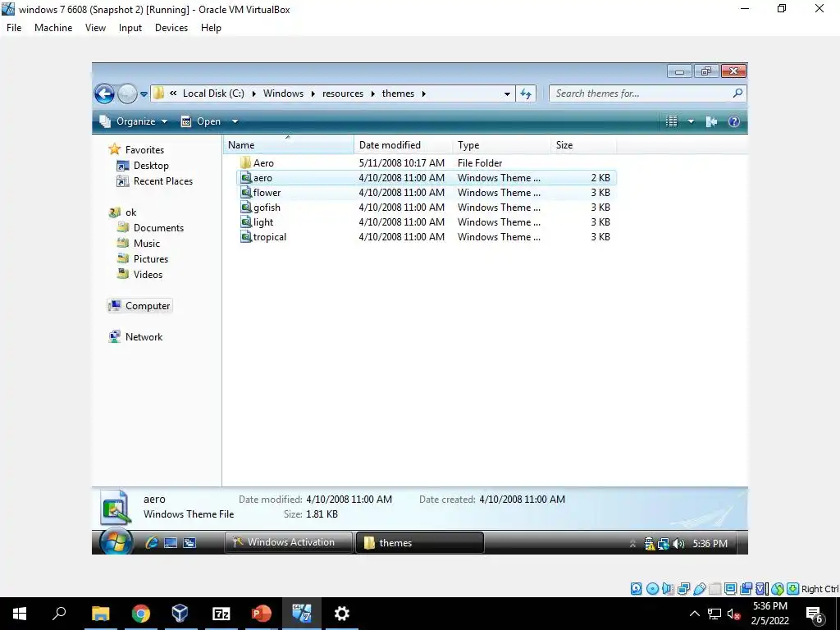
Task: Go to resources breadcrumb segment
Action: (343, 94)
